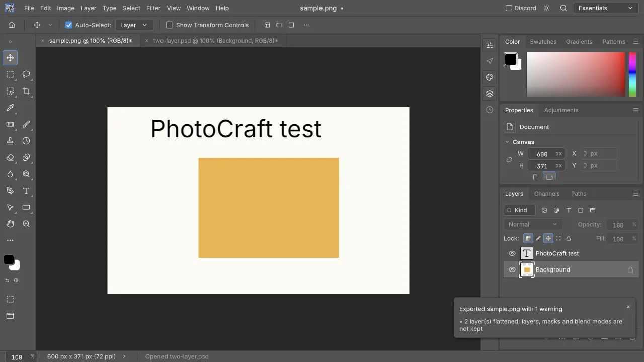This screenshot has width=644, height=362.
Task: Click the Home icon in options bar
Action: point(12,25)
